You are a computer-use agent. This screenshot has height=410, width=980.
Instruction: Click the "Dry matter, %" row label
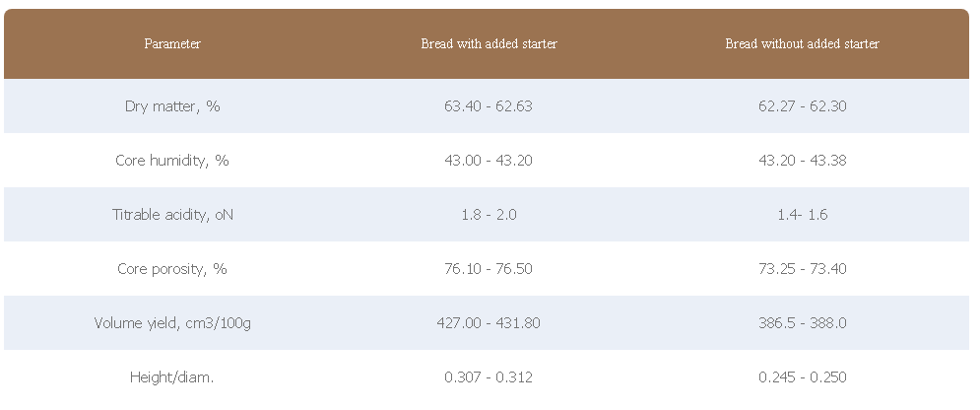point(172,106)
